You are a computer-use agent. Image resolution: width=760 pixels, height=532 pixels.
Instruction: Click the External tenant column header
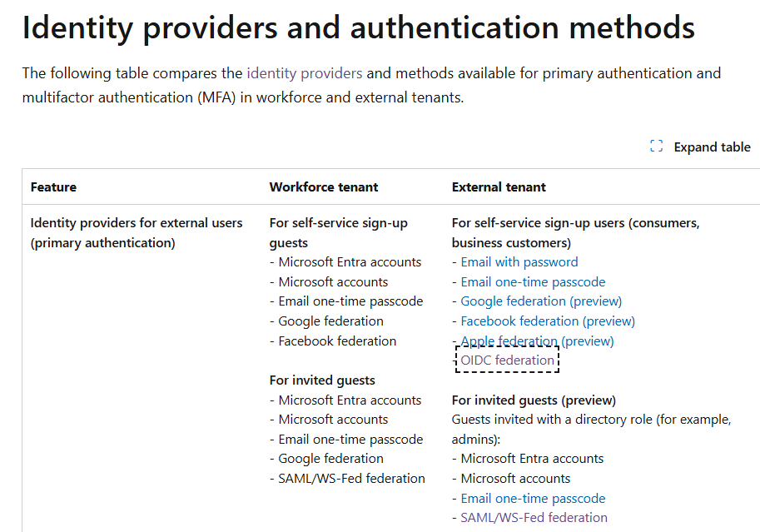499,187
